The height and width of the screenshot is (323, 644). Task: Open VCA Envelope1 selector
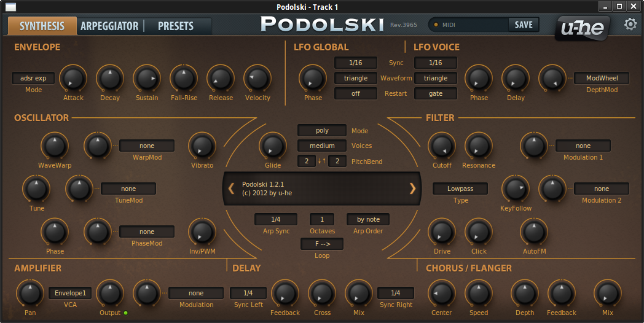pyautogui.click(x=70, y=293)
